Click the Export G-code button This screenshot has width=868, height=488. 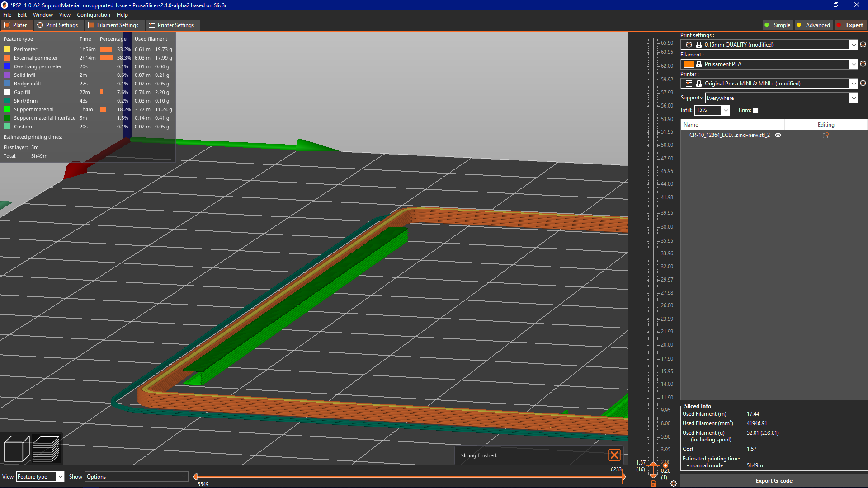(x=774, y=480)
